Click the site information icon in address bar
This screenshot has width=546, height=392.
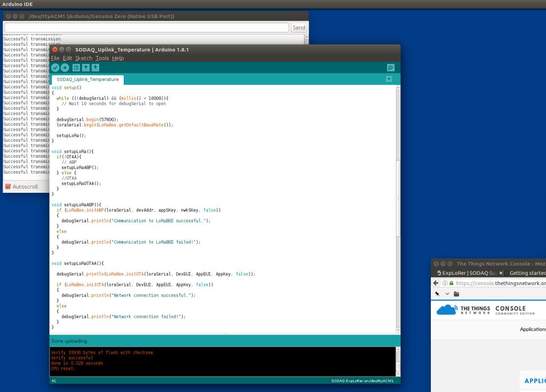(x=444, y=283)
